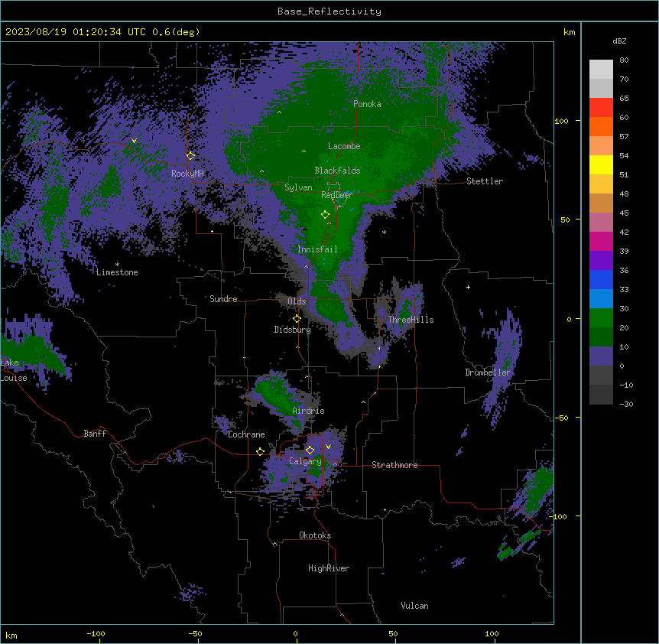Screen dimensions: 659x644
Task: Click the yellow diamond marker near RockyMH
Action: pyautogui.click(x=190, y=156)
